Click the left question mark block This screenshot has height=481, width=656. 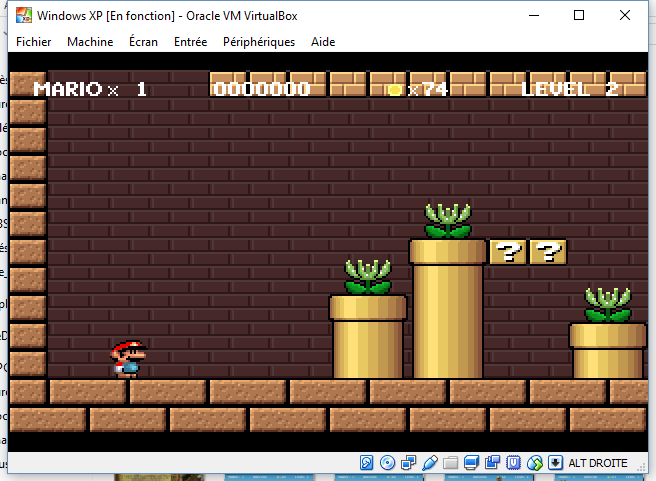[507, 252]
